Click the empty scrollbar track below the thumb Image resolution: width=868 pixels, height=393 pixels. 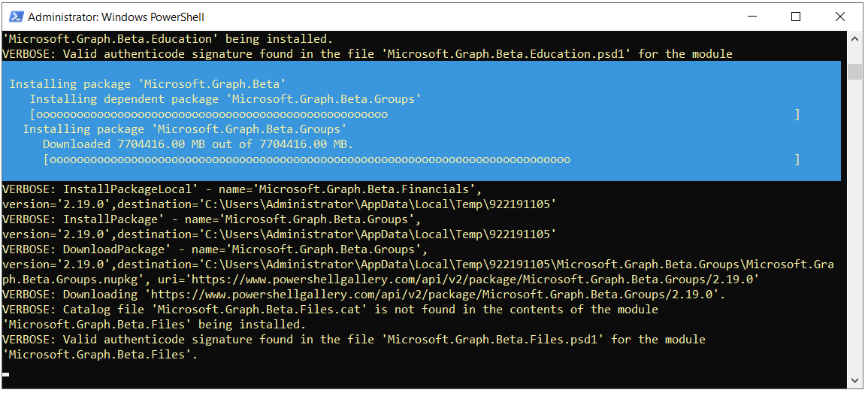point(854,225)
